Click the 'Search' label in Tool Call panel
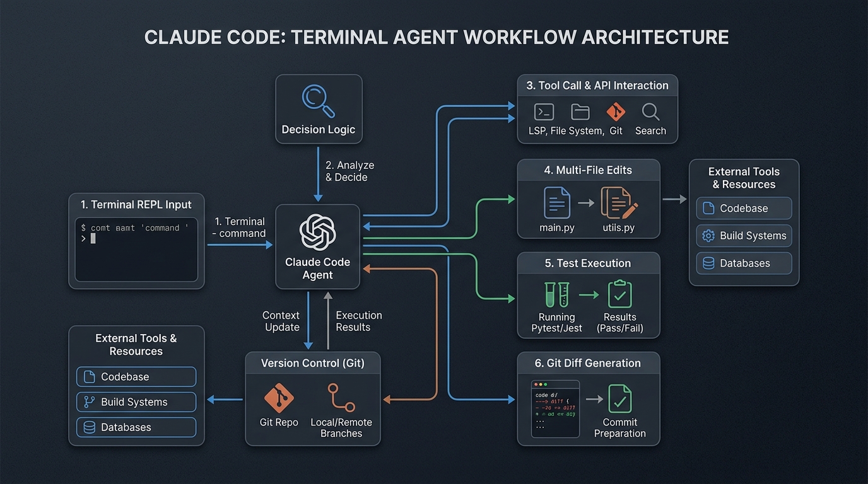 coord(650,131)
